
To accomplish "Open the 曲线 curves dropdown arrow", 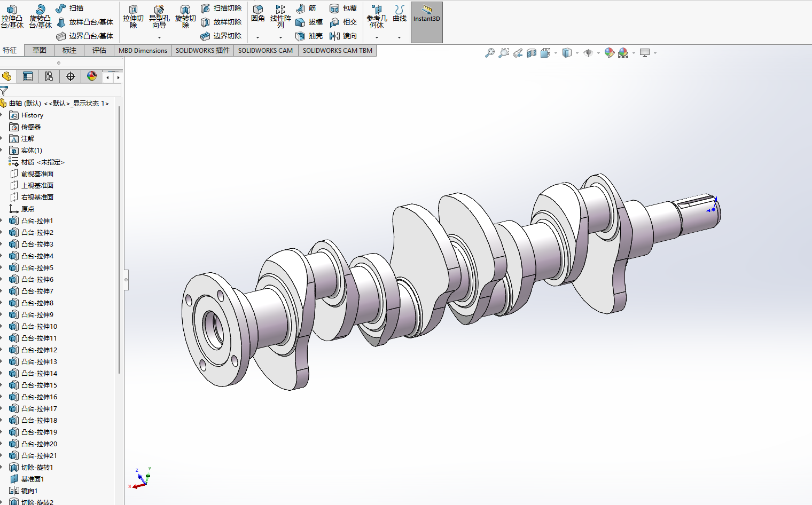I will (400, 37).
